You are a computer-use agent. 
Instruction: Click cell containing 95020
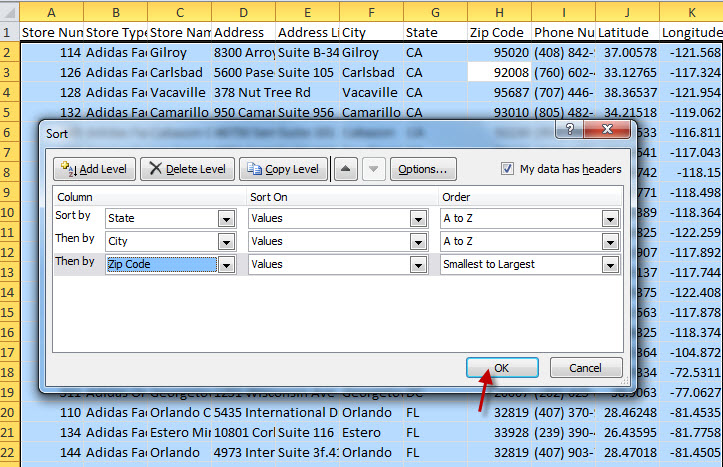pyautogui.click(x=499, y=53)
